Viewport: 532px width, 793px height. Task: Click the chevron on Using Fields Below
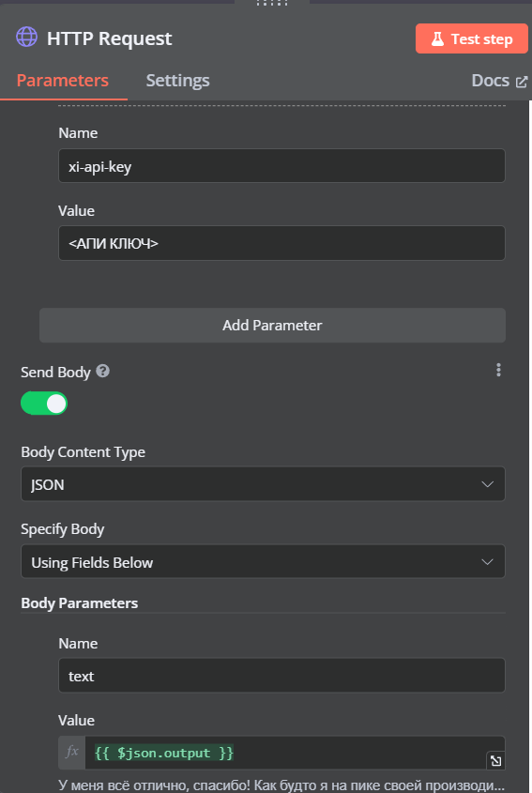pyautogui.click(x=487, y=562)
